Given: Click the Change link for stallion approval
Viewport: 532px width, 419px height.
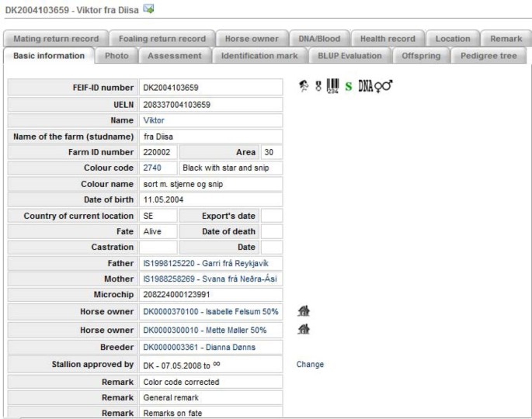Looking at the screenshot, I should point(310,364).
